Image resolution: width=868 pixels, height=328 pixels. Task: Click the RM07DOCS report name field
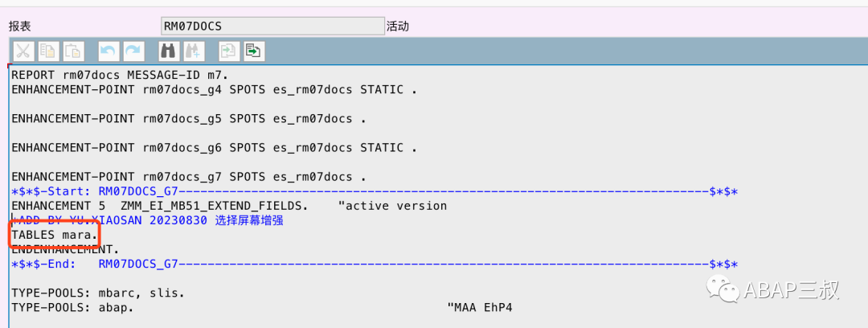point(272,26)
